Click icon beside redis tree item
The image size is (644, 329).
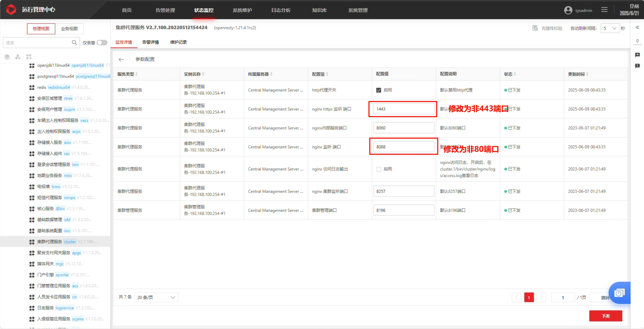(x=32, y=87)
